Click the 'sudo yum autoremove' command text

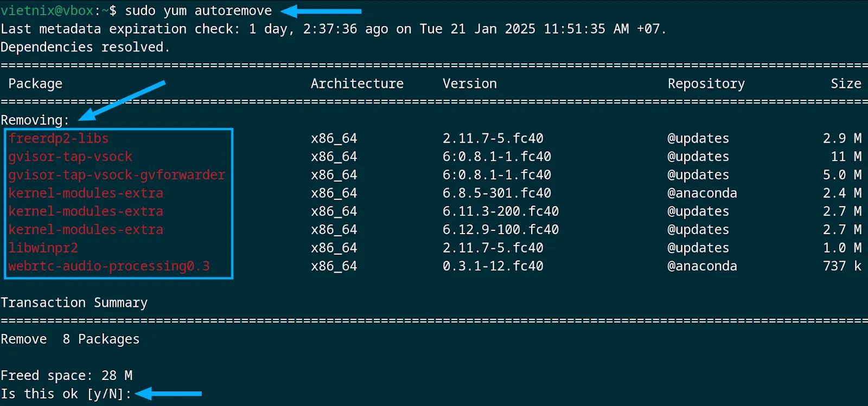click(199, 11)
